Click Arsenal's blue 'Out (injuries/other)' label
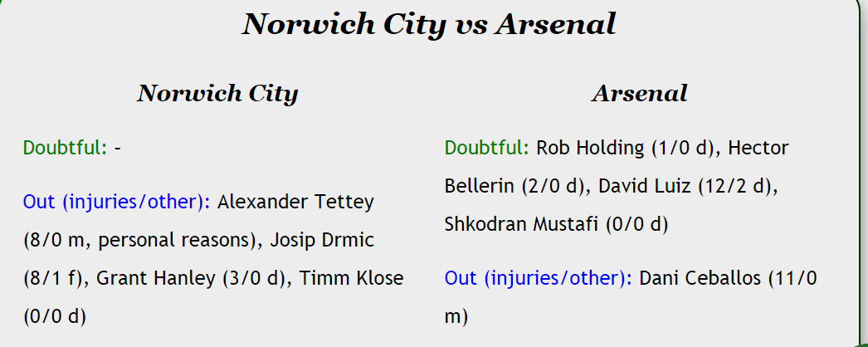This screenshot has width=868, height=347. click(x=539, y=277)
